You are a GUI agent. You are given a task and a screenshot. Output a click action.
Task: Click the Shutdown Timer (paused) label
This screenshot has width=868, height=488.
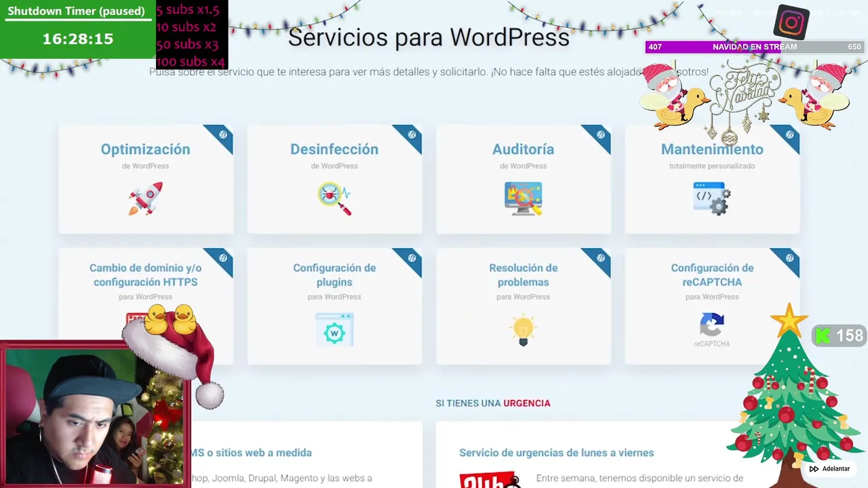[x=77, y=12]
